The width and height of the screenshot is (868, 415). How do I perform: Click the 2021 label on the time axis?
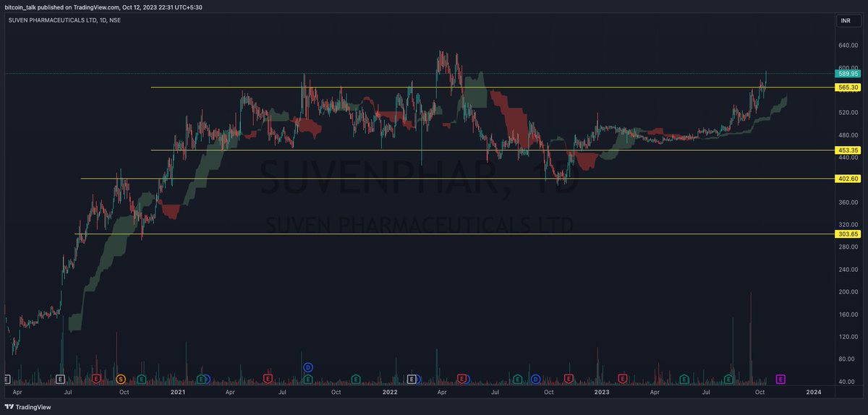point(177,392)
